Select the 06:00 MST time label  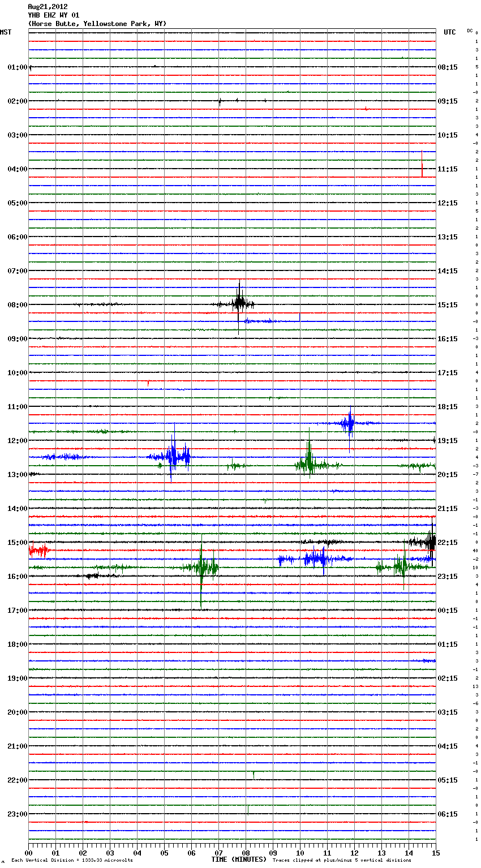(18, 237)
